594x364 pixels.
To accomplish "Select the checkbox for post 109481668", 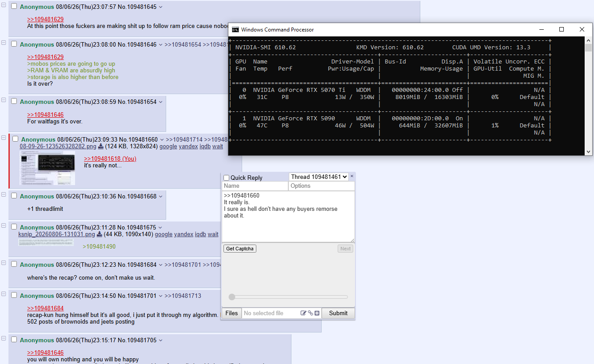I will coord(14,196).
